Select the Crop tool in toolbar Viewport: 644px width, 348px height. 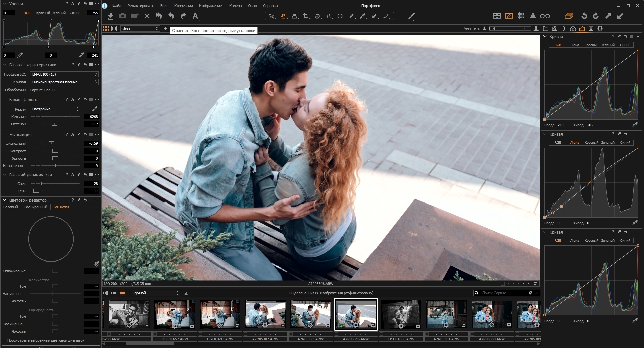coord(306,16)
